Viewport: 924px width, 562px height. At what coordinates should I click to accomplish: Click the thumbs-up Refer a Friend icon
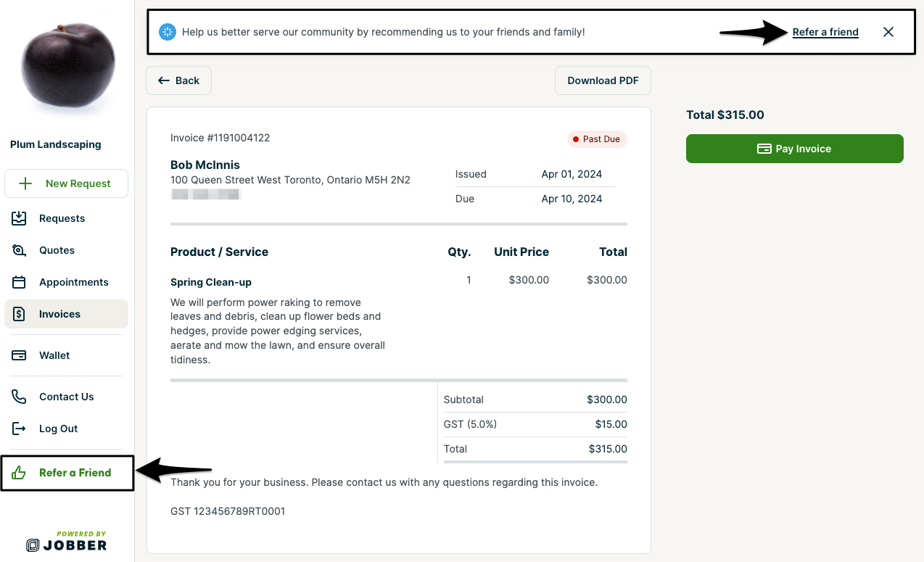click(x=17, y=473)
